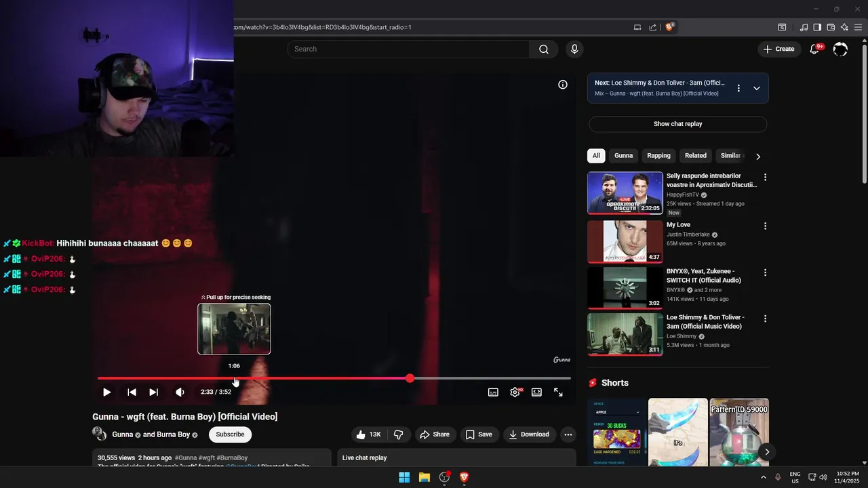Click the magnifier search button

point(544,49)
